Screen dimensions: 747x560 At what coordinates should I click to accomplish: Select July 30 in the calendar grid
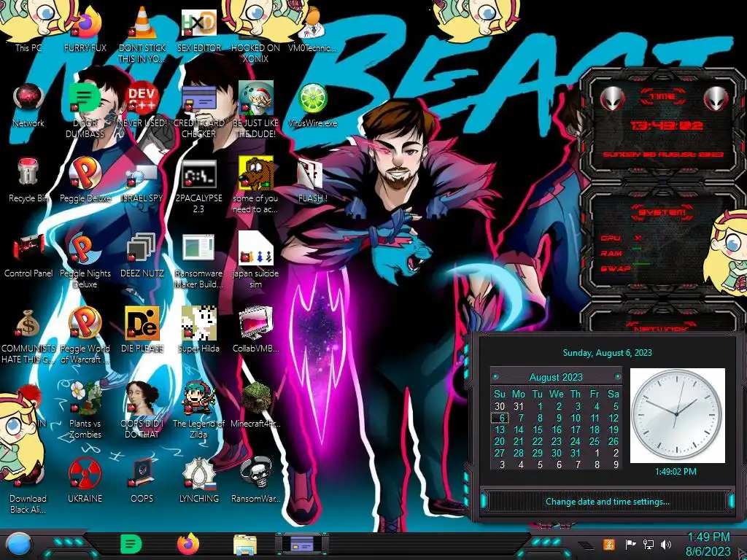click(500, 407)
